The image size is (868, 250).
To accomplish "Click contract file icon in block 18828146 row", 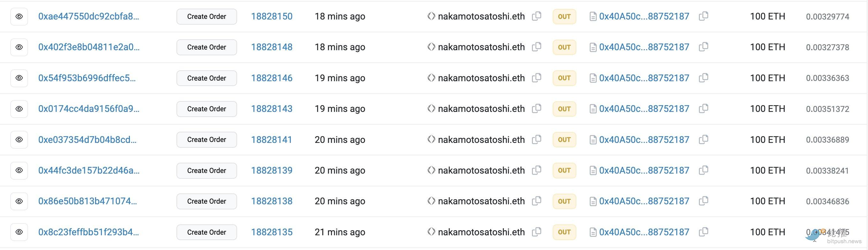I will (593, 78).
